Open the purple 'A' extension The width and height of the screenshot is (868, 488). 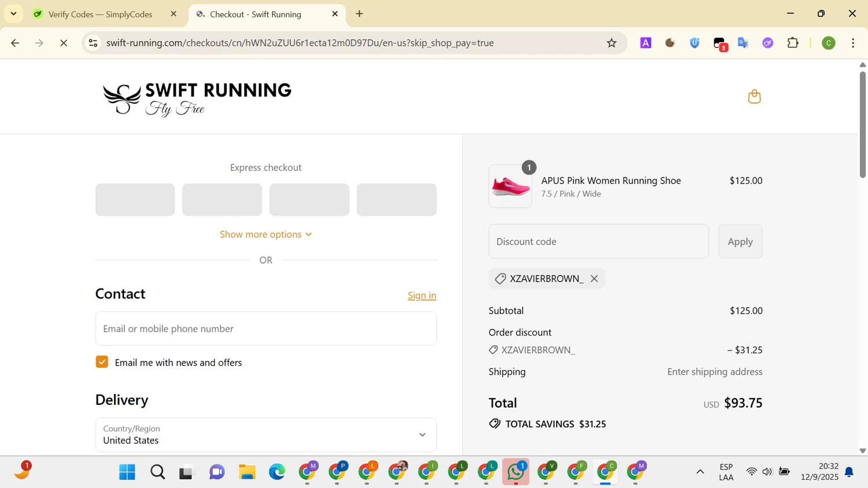click(x=646, y=43)
